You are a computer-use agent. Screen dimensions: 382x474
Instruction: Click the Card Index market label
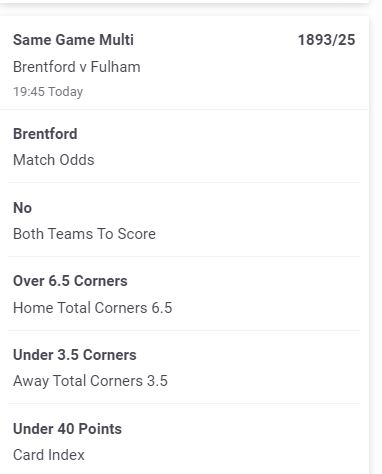[49, 455]
